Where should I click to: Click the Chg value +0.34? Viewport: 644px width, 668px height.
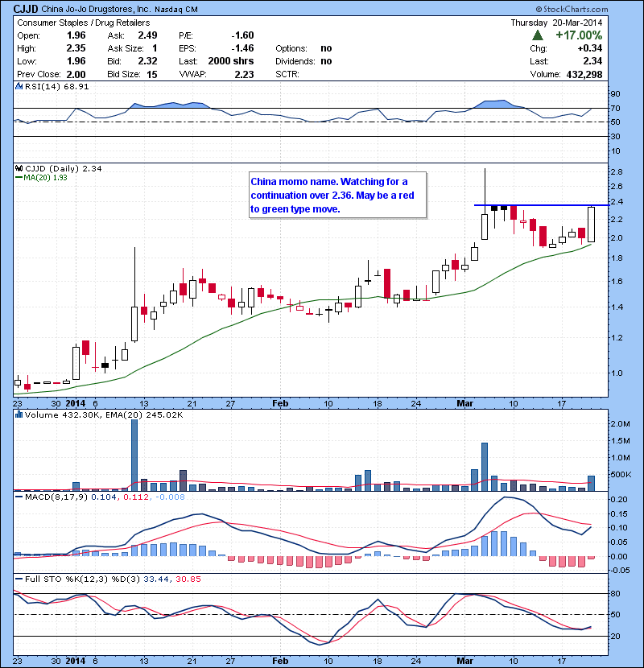pos(590,48)
